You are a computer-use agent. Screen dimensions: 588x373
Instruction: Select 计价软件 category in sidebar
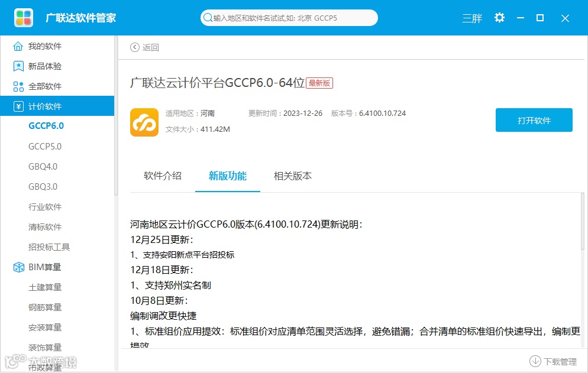[x=57, y=106]
